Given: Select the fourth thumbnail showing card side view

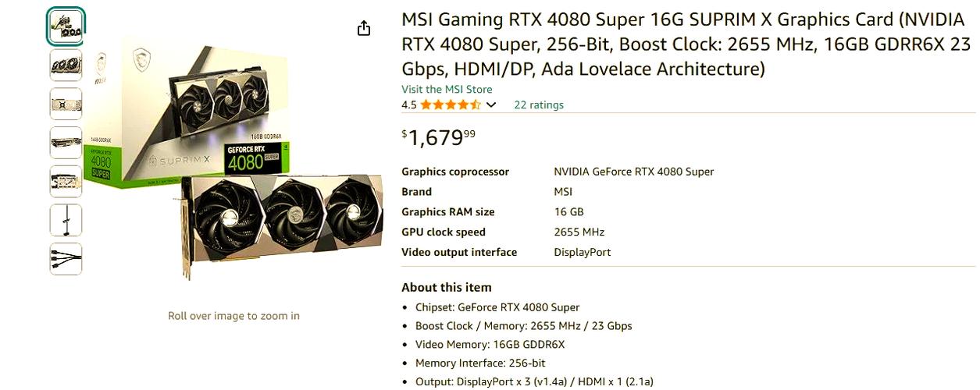Looking at the screenshot, I should (x=66, y=143).
